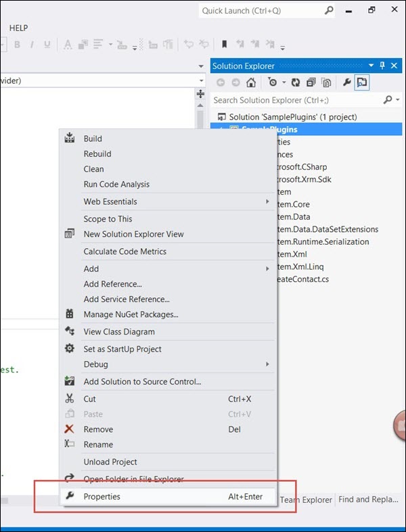
Task: Click the Solution Explorer search magnifier icon
Action: click(x=388, y=100)
